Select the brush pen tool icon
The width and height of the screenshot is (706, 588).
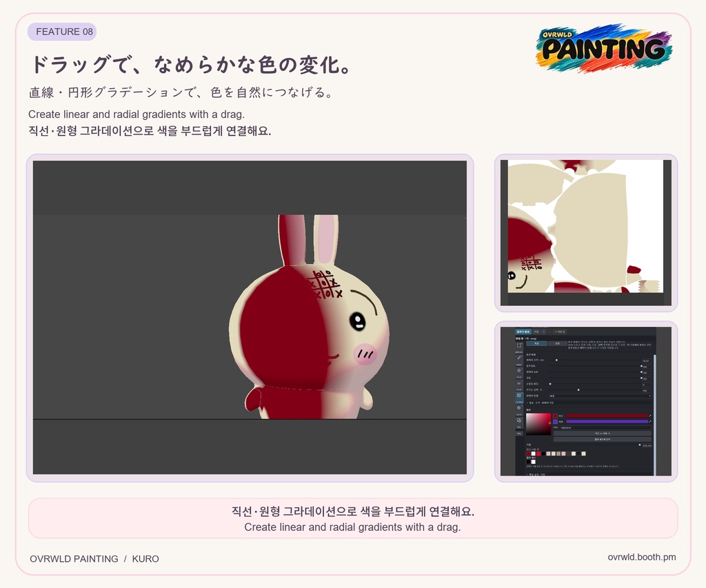point(519,358)
